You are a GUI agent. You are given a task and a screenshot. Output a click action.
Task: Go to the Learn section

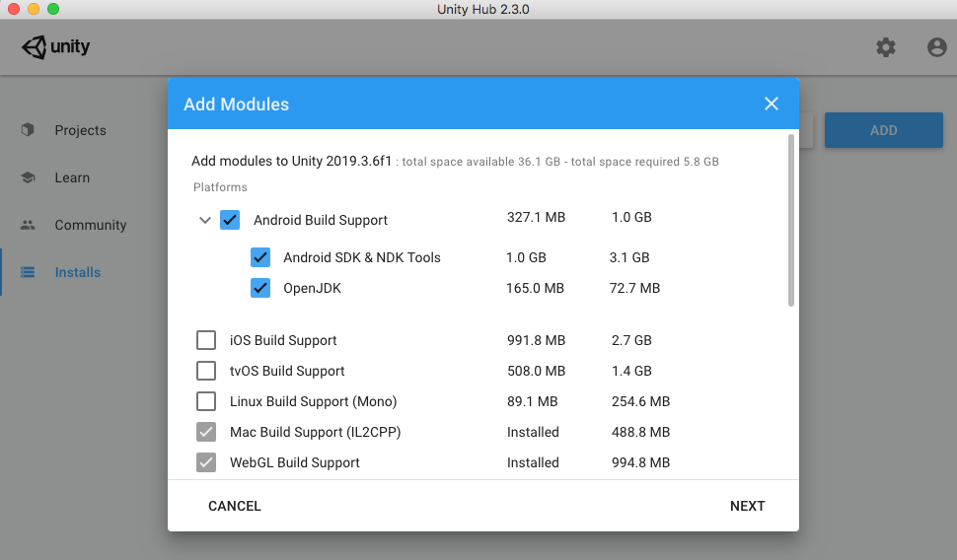(x=72, y=177)
